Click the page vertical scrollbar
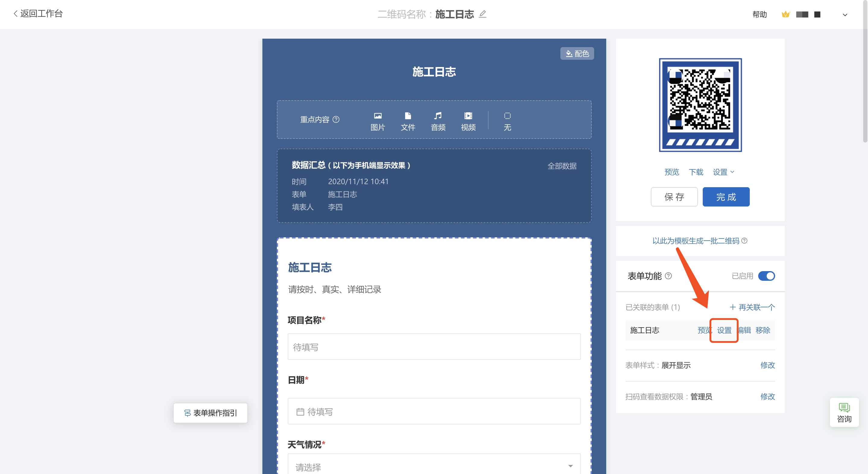 tap(865, 71)
